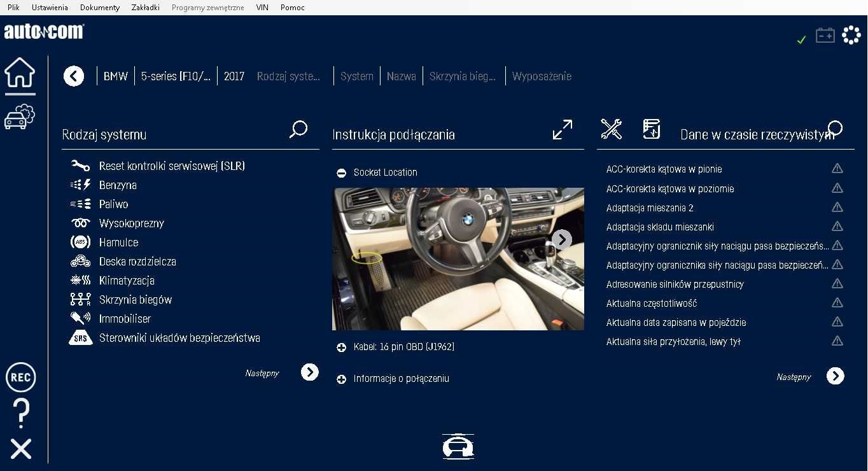Click the Skrzynia biegów gear-shift icon

pyautogui.click(x=80, y=300)
